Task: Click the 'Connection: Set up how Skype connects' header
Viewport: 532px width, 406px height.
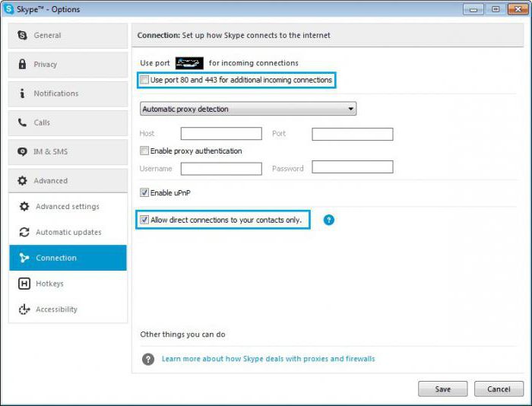Action: (233, 35)
